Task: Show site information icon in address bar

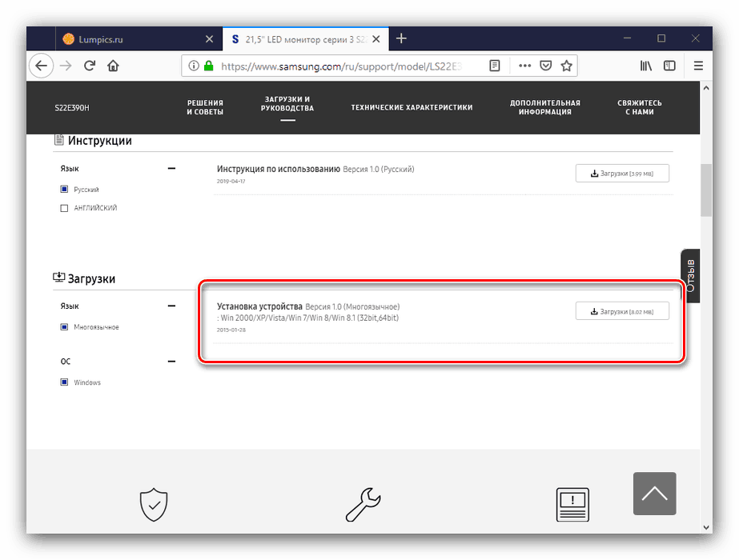Action: tap(193, 66)
